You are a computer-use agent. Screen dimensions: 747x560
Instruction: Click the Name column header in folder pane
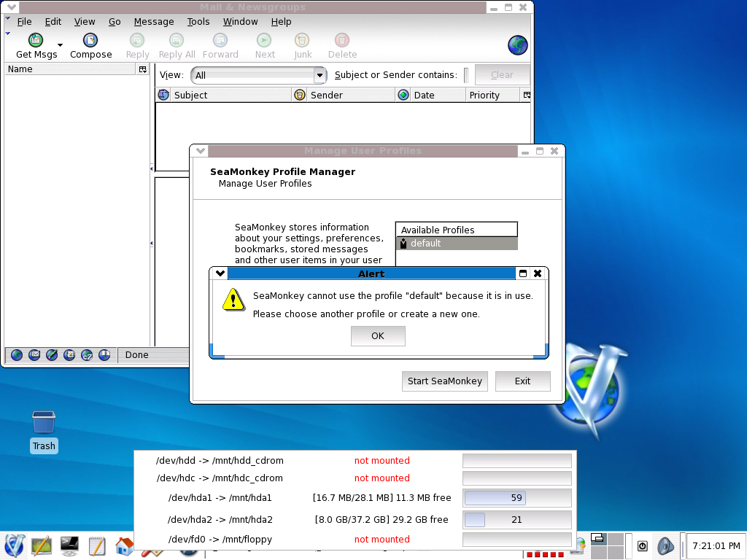[x=70, y=69]
